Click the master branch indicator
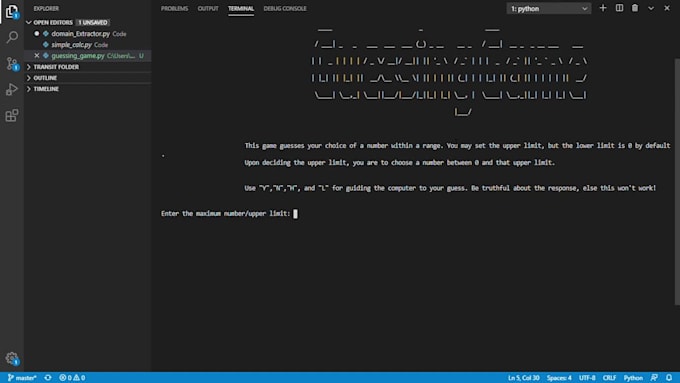 22,378
